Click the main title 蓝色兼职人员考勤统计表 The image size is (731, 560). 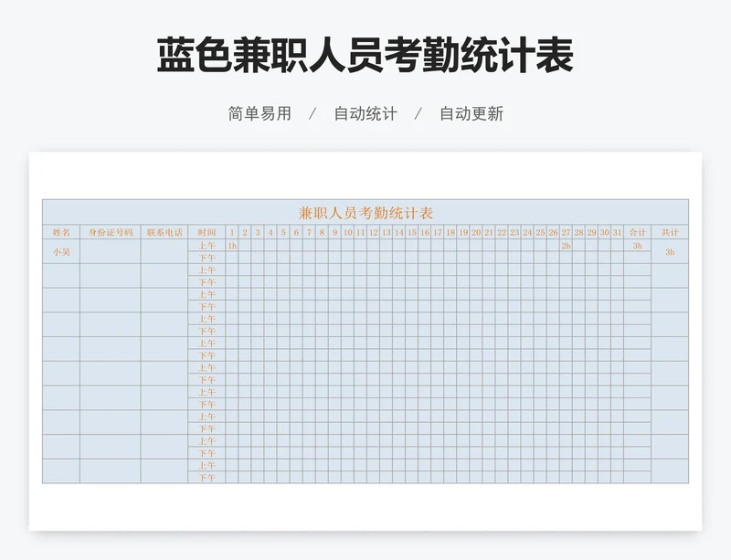tap(365, 56)
